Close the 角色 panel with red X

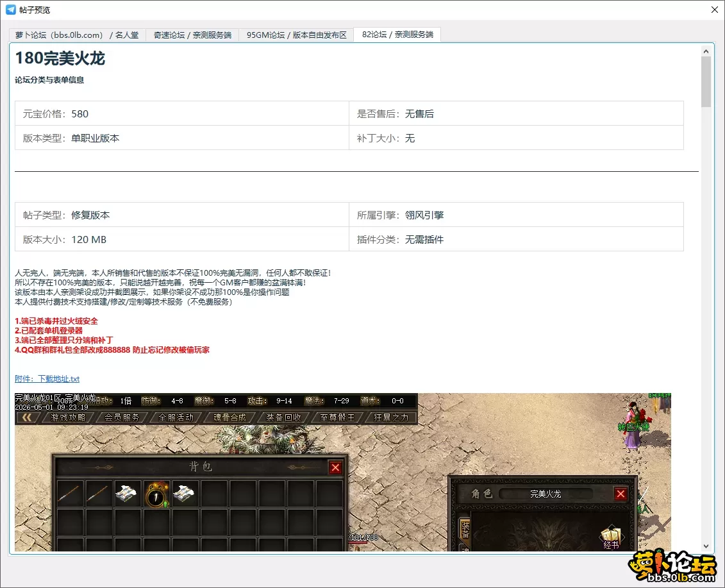[x=621, y=494]
